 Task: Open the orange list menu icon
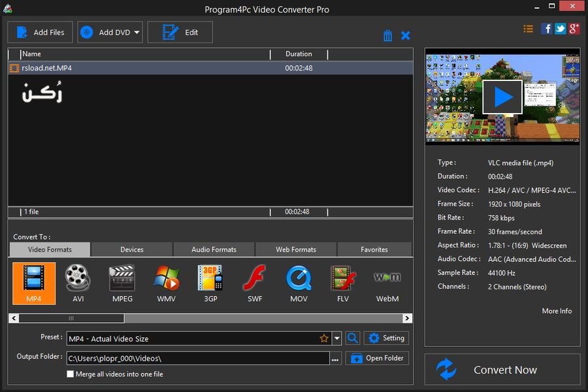[x=529, y=29]
